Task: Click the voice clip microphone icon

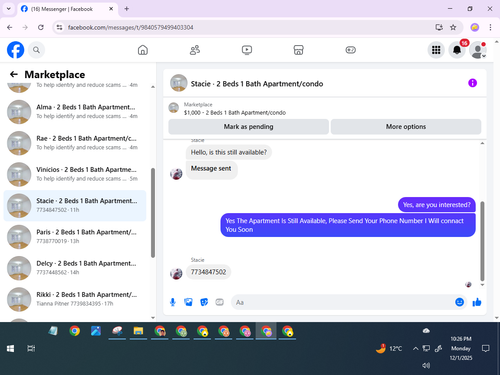Action: coord(173,302)
